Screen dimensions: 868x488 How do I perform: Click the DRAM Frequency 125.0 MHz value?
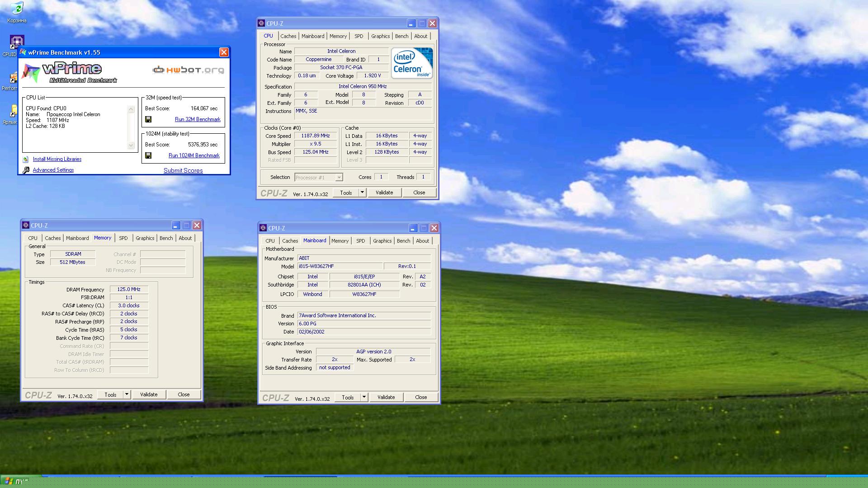coord(129,289)
